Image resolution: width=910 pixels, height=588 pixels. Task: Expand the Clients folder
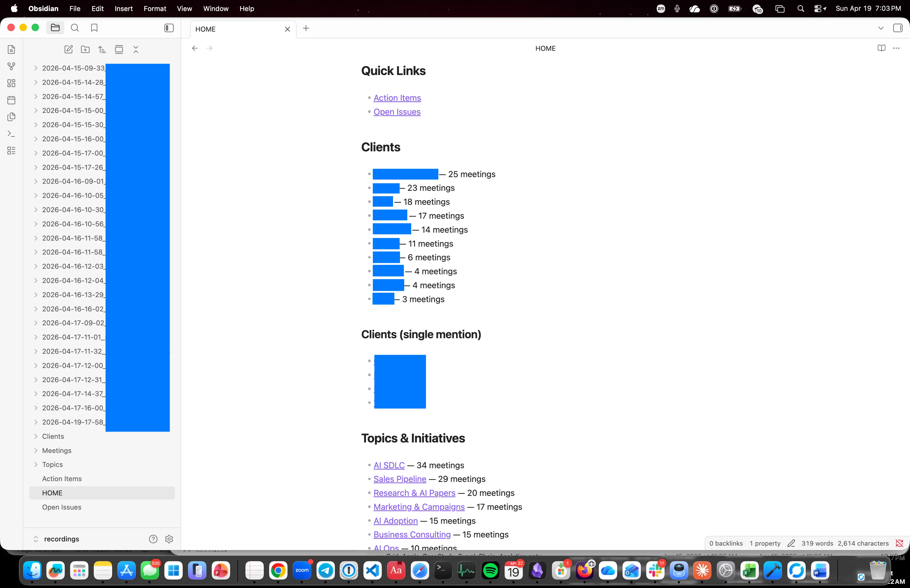[36, 436]
